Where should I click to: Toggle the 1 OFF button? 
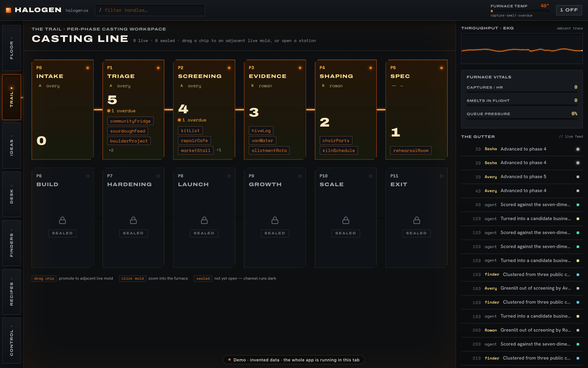(569, 10)
